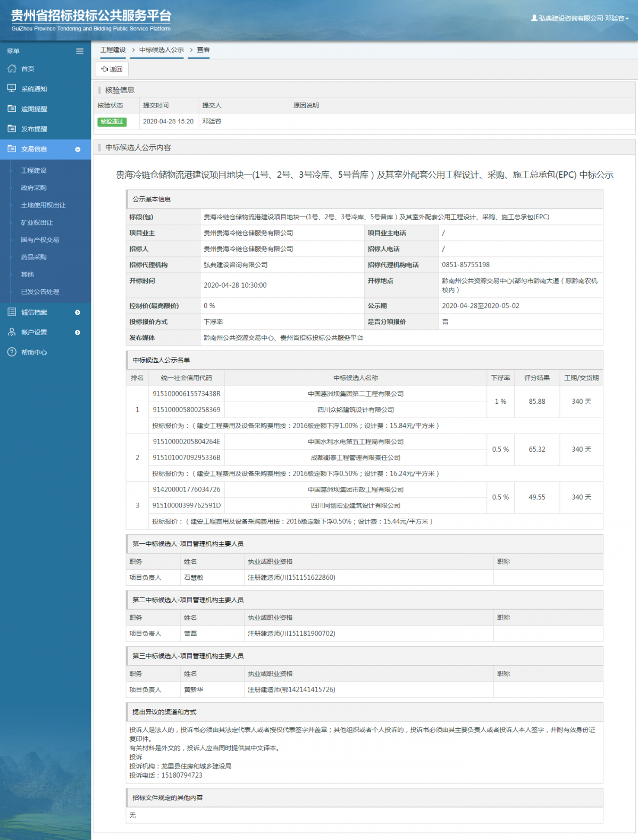Open 已发公告处理 in the sidebar
This screenshot has width=638, height=840.
(40, 292)
